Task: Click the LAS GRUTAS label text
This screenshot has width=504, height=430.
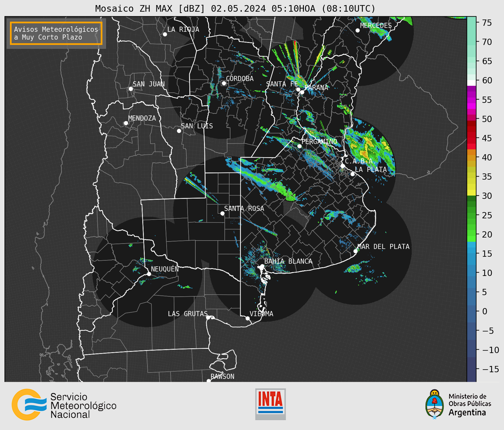Action: click(188, 314)
